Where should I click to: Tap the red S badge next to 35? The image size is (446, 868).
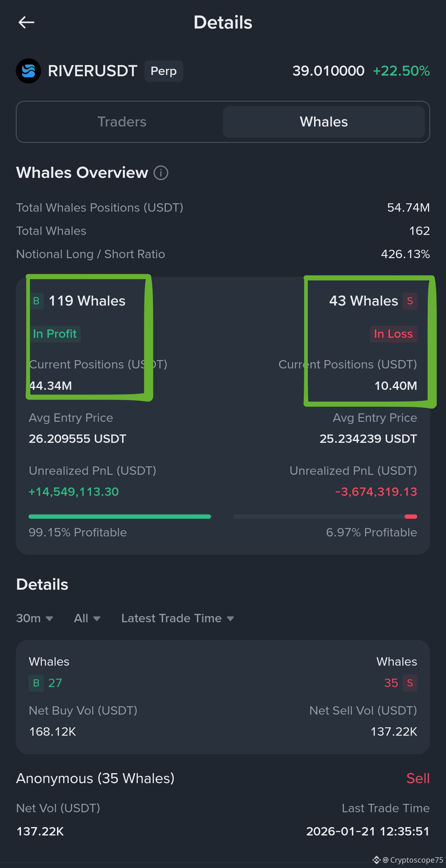pyautogui.click(x=410, y=683)
